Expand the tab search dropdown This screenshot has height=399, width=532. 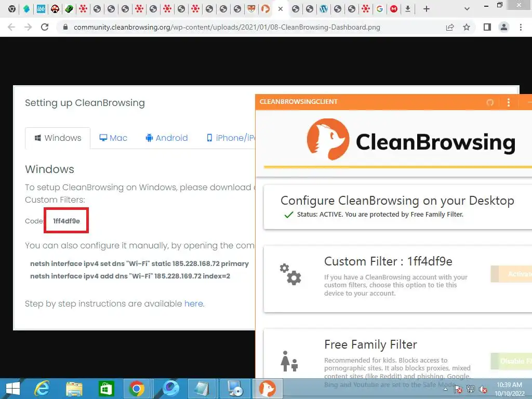click(x=467, y=9)
